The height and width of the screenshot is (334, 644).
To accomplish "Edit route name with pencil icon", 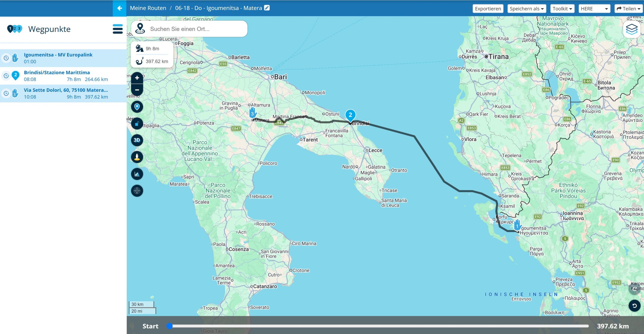I will point(267,8).
